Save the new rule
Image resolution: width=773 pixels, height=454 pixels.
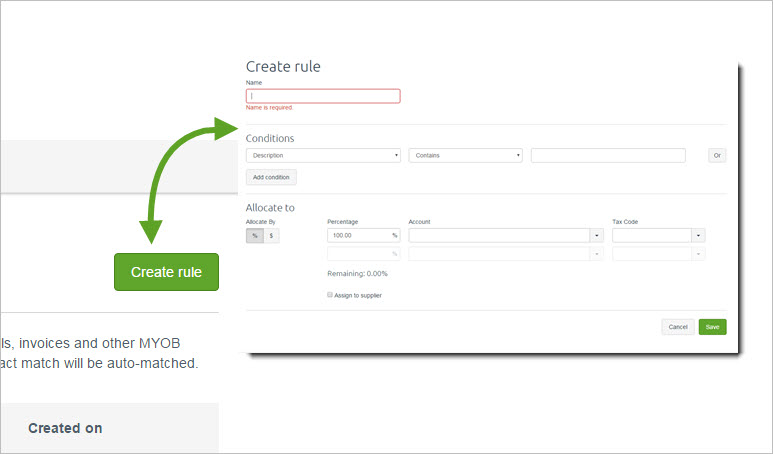click(712, 327)
